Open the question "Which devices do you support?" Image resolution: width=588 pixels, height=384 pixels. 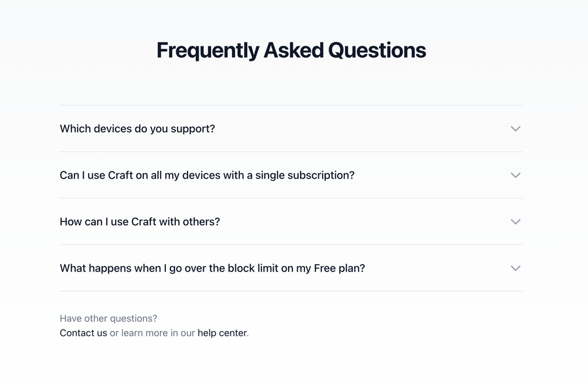(x=137, y=129)
